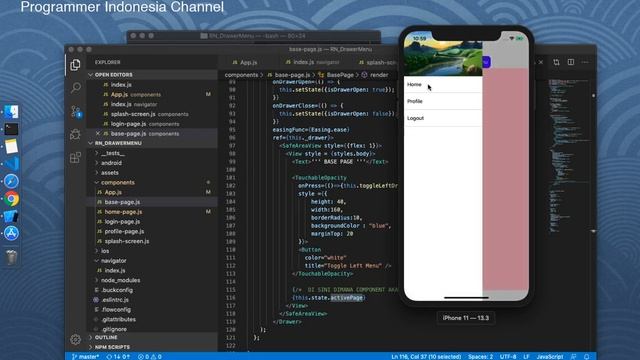Change language mode via JavaScript status item
640x360 pixels.
pos(550,356)
